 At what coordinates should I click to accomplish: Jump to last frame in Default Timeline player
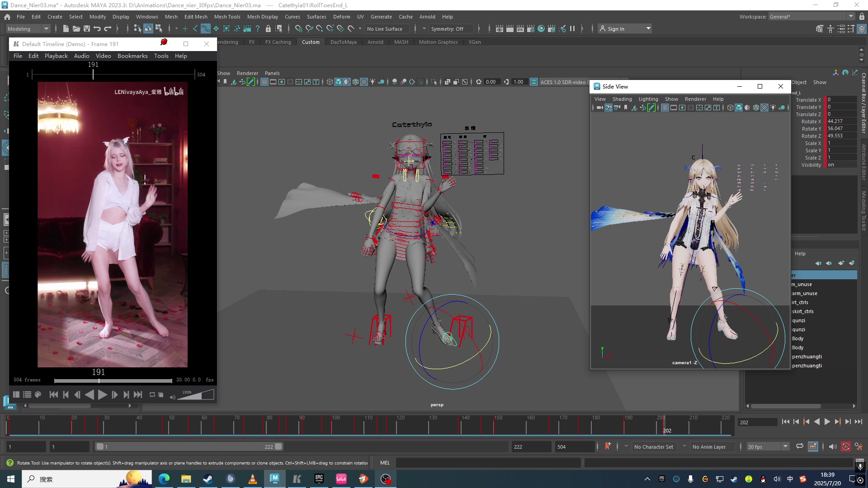[138, 394]
